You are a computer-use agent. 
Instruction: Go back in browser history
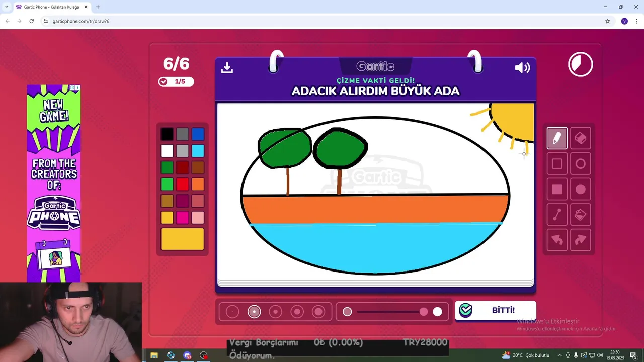[x=7, y=21]
